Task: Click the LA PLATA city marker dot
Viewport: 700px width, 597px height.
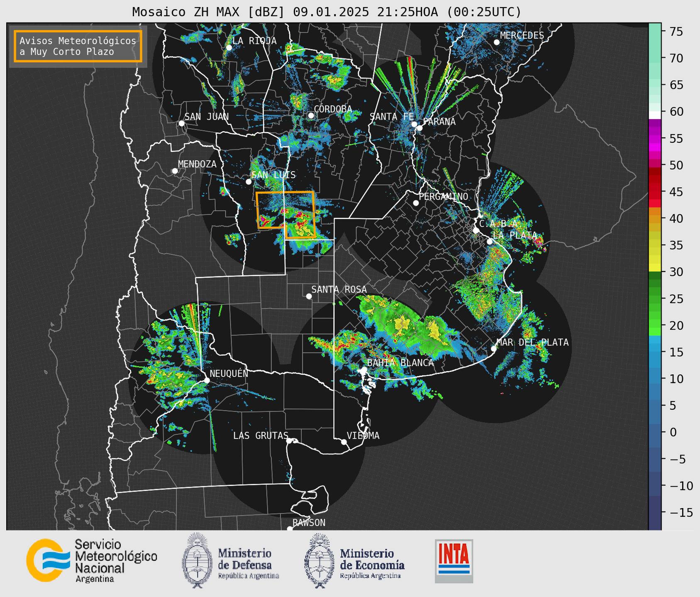Action: (x=490, y=242)
